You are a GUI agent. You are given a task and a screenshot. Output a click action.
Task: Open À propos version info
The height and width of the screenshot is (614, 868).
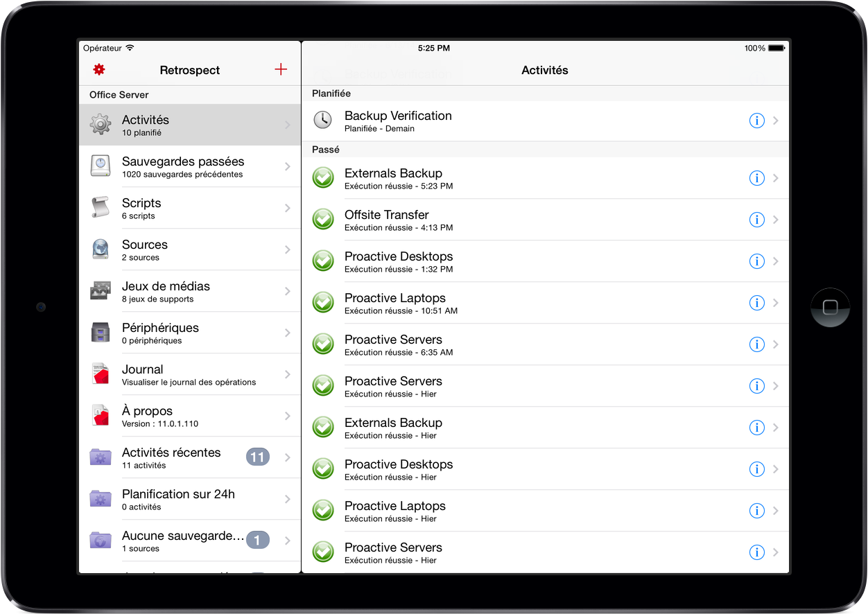coord(190,416)
